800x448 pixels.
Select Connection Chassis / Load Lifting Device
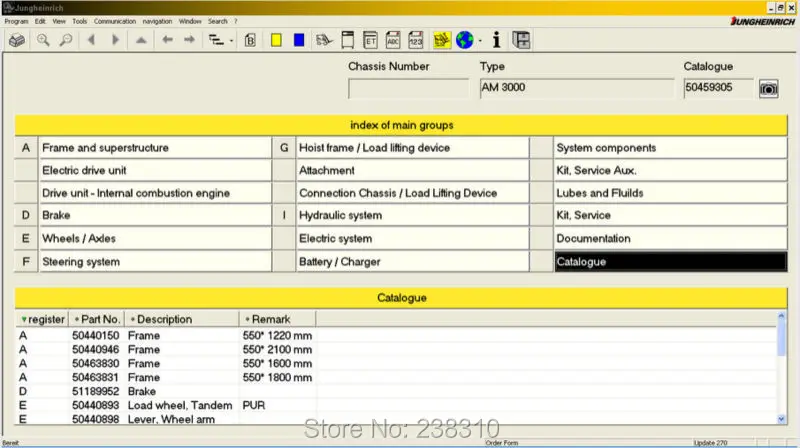click(x=412, y=193)
